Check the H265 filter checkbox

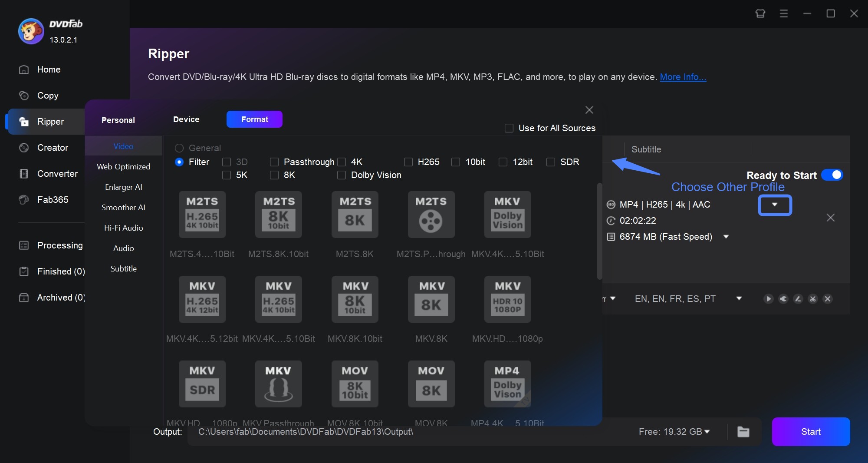click(408, 162)
